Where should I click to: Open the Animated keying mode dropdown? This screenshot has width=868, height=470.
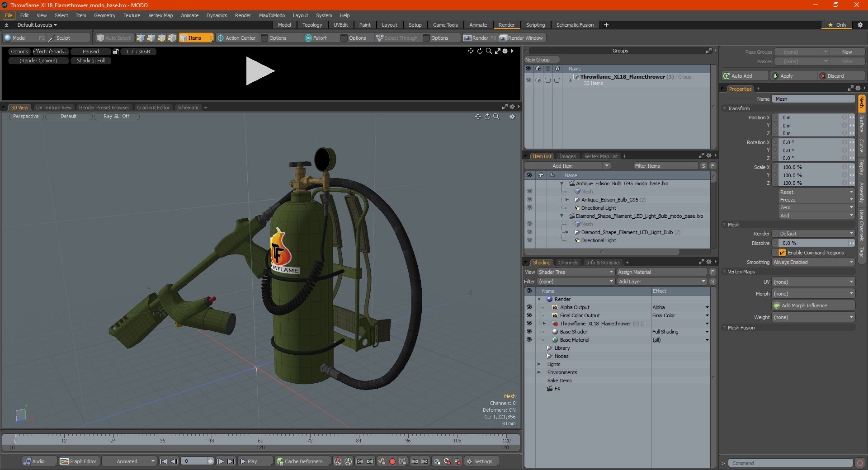click(129, 461)
